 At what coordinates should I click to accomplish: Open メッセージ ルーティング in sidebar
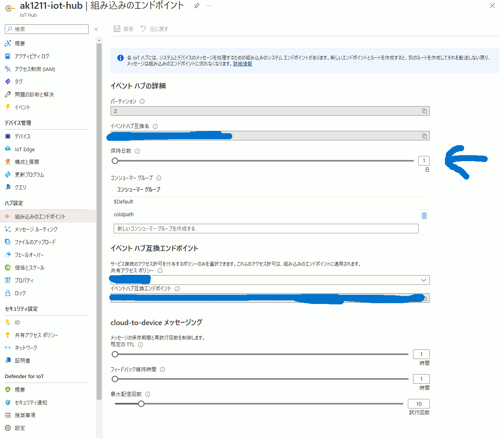pos(36,229)
